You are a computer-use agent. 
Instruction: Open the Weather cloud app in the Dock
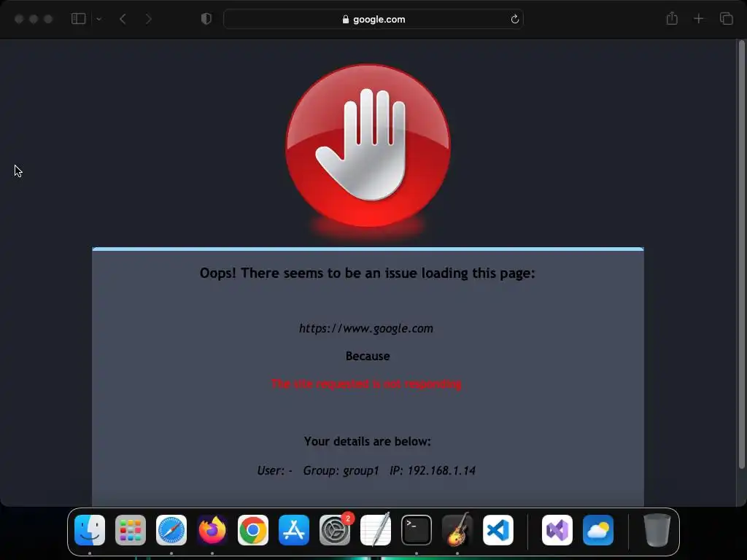click(598, 530)
